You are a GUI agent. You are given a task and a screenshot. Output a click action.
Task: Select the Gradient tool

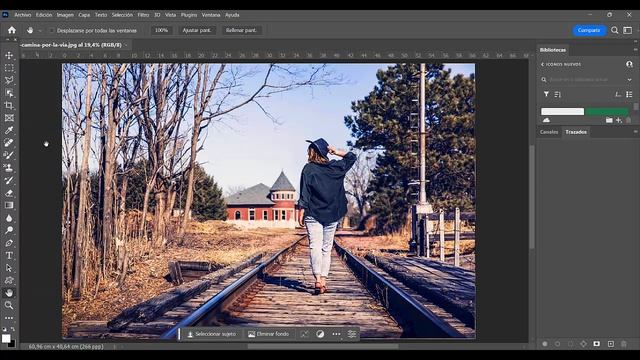coord(9,205)
